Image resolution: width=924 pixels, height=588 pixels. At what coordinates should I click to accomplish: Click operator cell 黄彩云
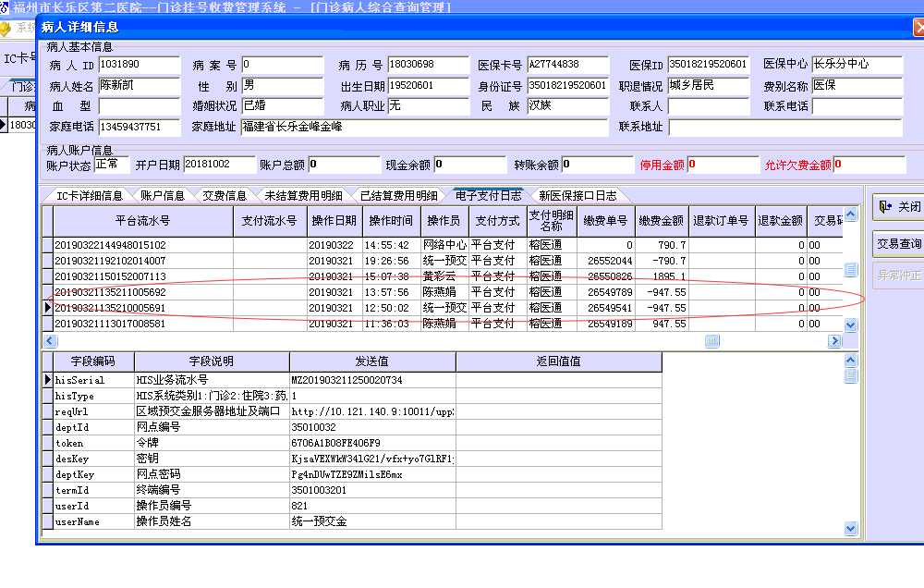click(x=444, y=276)
